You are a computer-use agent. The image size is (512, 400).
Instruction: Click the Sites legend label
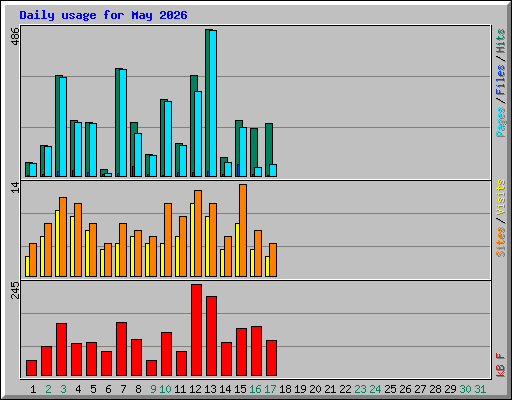coord(501,242)
